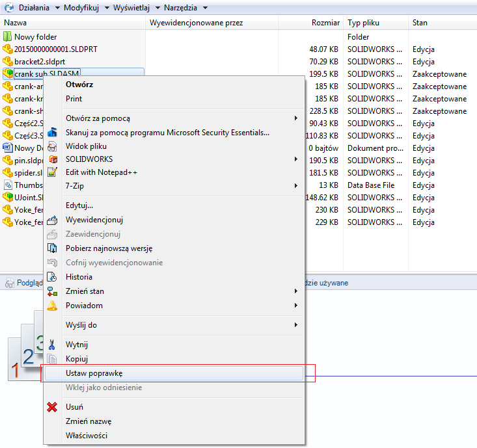Click the Notepad++ icon in context menu
Viewport: 477px width, 448px height.
point(53,172)
